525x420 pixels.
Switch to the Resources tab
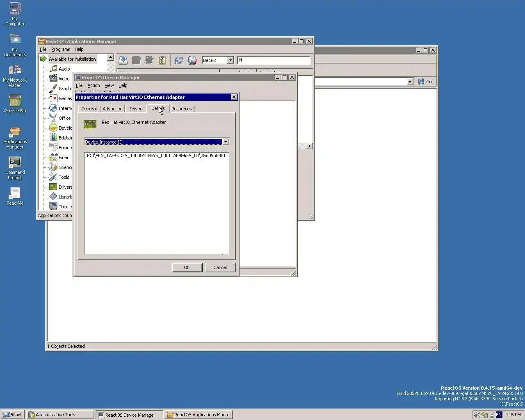pyautogui.click(x=182, y=109)
